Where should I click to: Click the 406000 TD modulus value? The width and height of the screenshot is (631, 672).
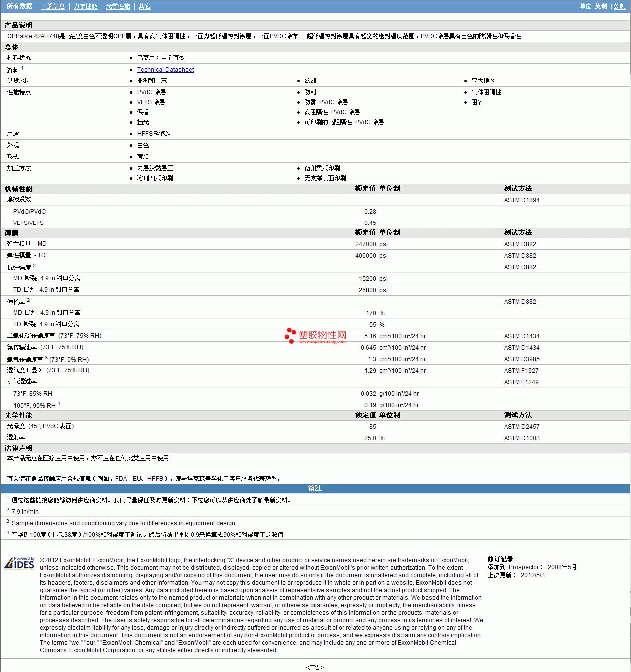pos(366,256)
